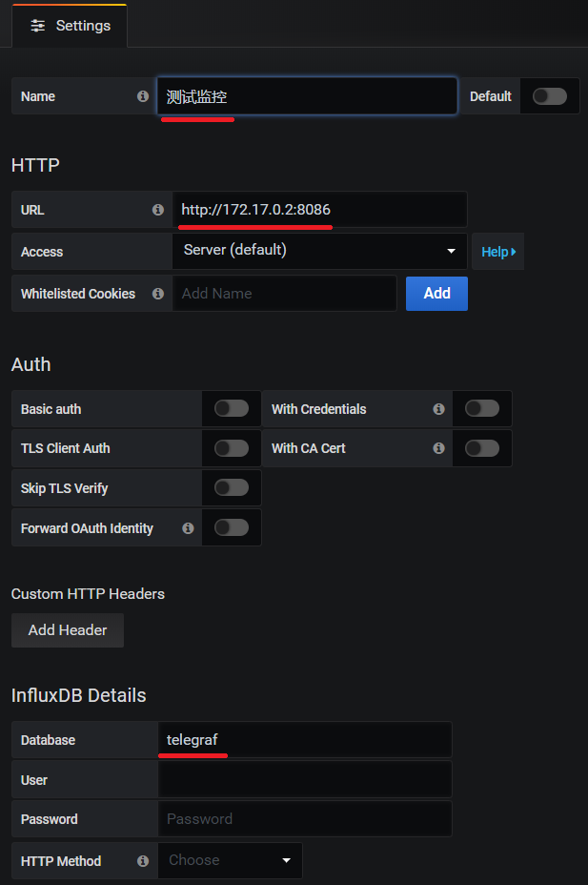
Task: Click the Database field containing telegraf
Action: point(304,740)
